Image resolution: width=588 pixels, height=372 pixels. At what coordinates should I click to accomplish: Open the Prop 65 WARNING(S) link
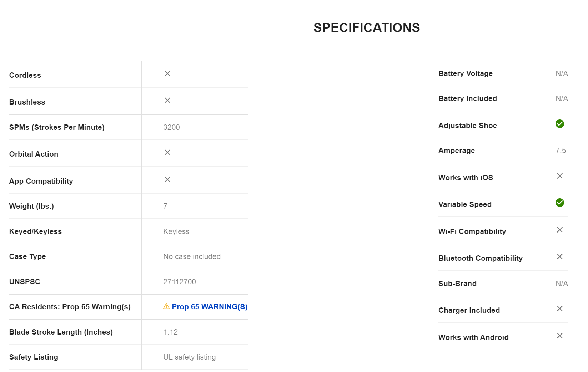tap(210, 307)
